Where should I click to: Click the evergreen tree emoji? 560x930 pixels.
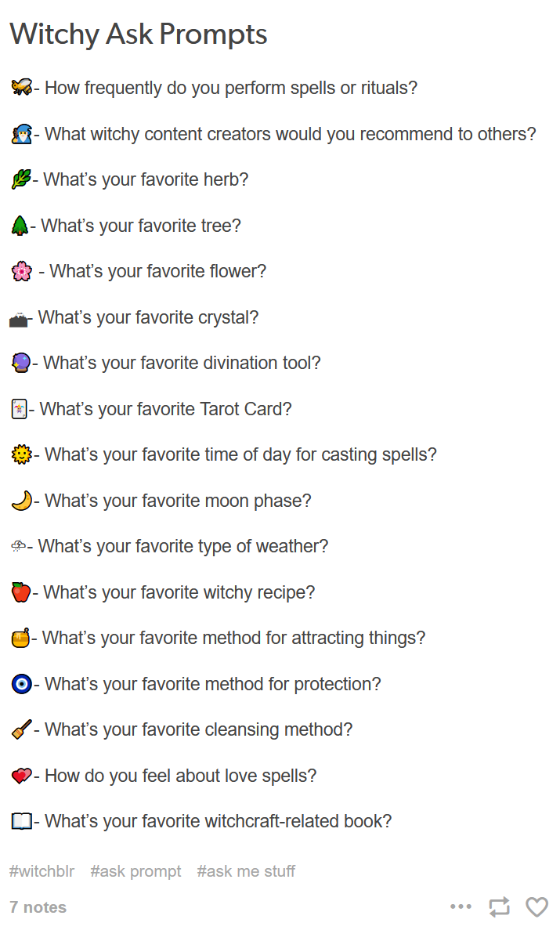pyautogui.click(x=20, y=226)
